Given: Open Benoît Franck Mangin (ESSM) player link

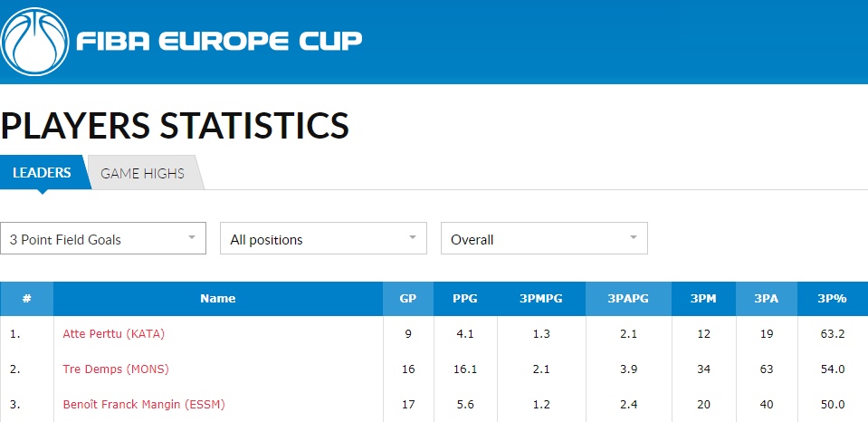Looking at the screenshot, I should click(144, 404).
